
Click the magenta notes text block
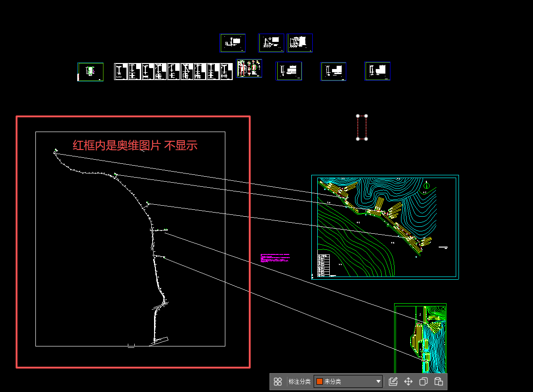[x=275, y=258]
